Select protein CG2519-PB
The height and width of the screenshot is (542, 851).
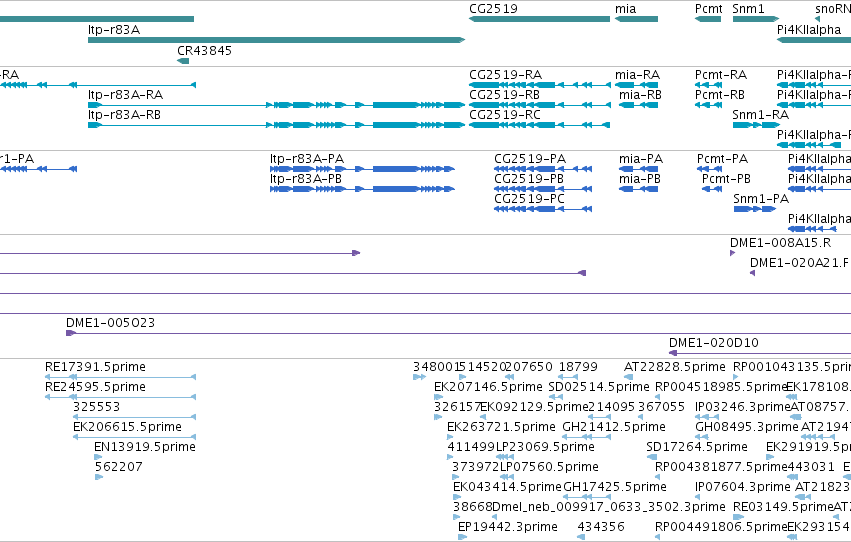point(543,189)
